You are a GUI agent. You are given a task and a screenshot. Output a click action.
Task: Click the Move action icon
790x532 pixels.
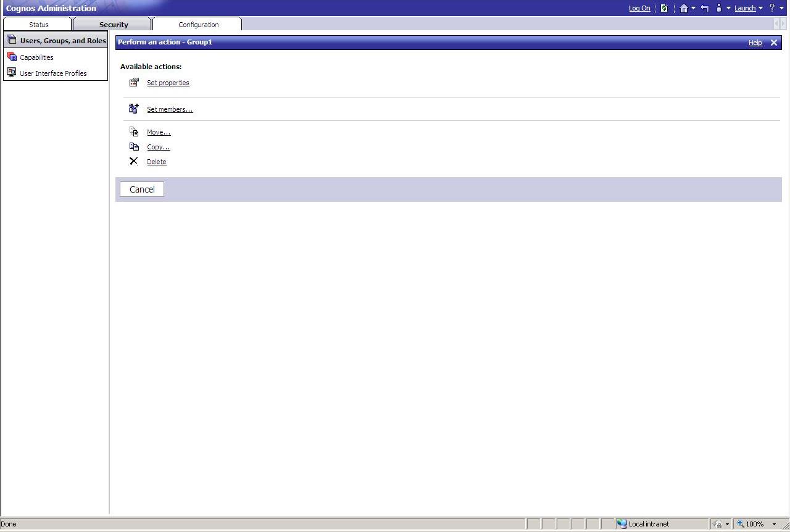[134, 131]
